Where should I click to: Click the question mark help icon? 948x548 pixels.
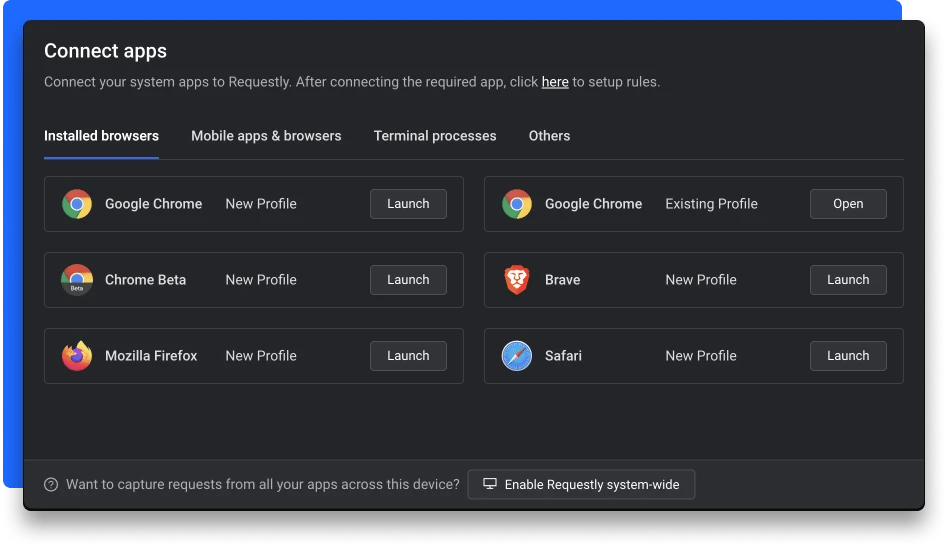click(51, 484)
